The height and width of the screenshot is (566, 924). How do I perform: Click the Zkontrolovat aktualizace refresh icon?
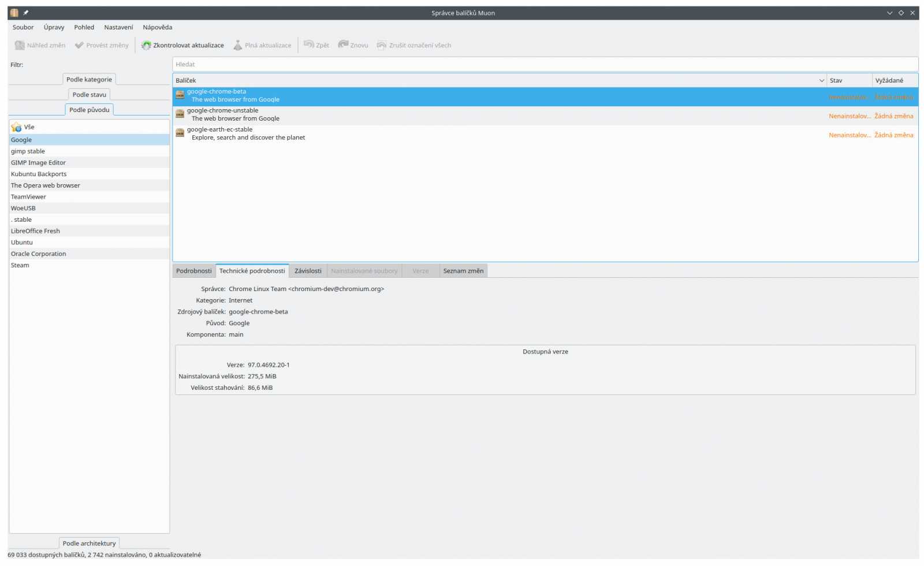146,45
